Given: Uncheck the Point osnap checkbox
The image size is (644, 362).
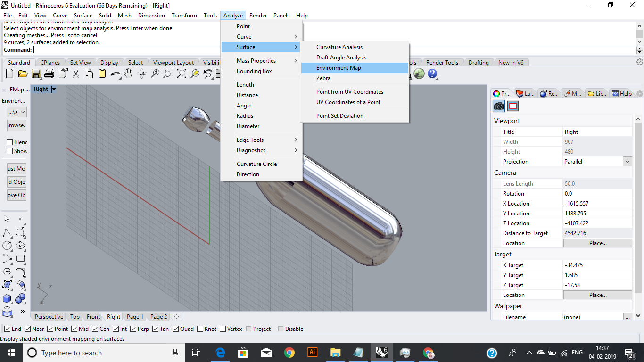Looking at the screenshot, I should coord(50,329).
